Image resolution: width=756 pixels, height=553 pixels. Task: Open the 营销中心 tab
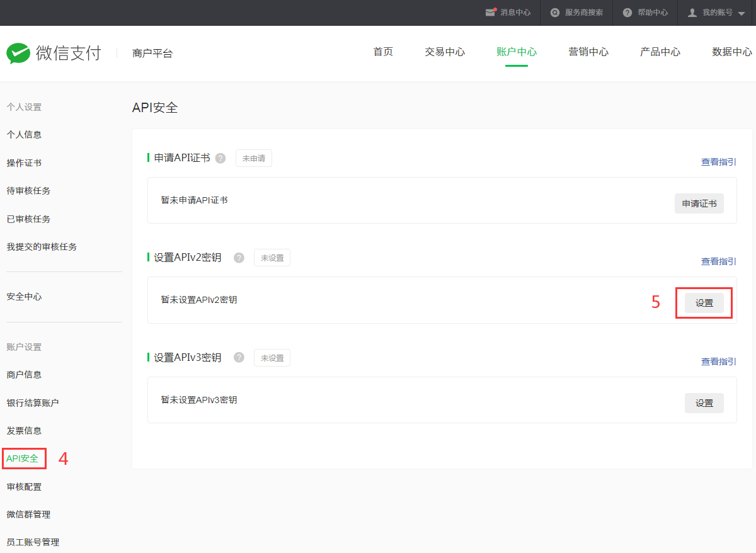click(x=588, y=52)
